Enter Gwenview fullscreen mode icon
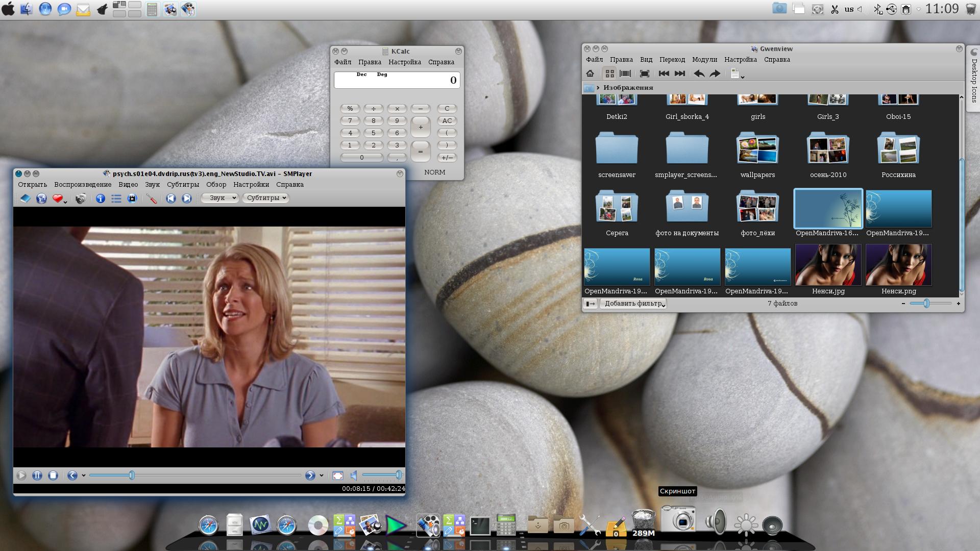The width and height of the screenshot is (980, 551). pyautogui.click(x=645, y=73)
